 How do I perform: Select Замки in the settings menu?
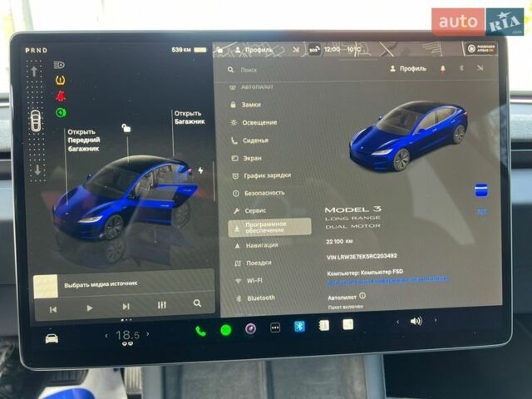point(251,105)
